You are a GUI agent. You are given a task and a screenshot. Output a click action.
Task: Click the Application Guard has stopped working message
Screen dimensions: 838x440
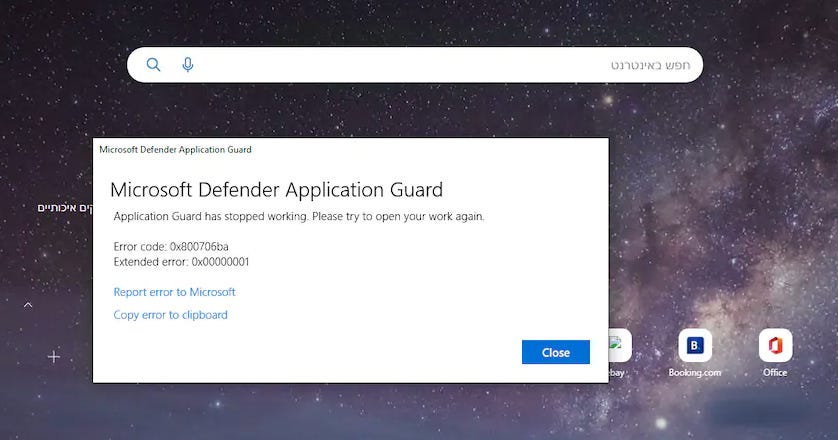coord(299,216)
